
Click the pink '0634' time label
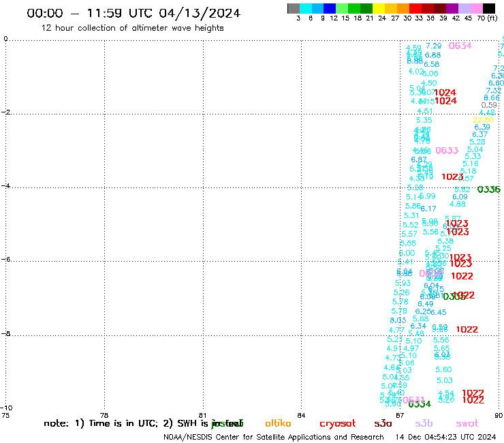pyautogui.click(x=460, y=46)
